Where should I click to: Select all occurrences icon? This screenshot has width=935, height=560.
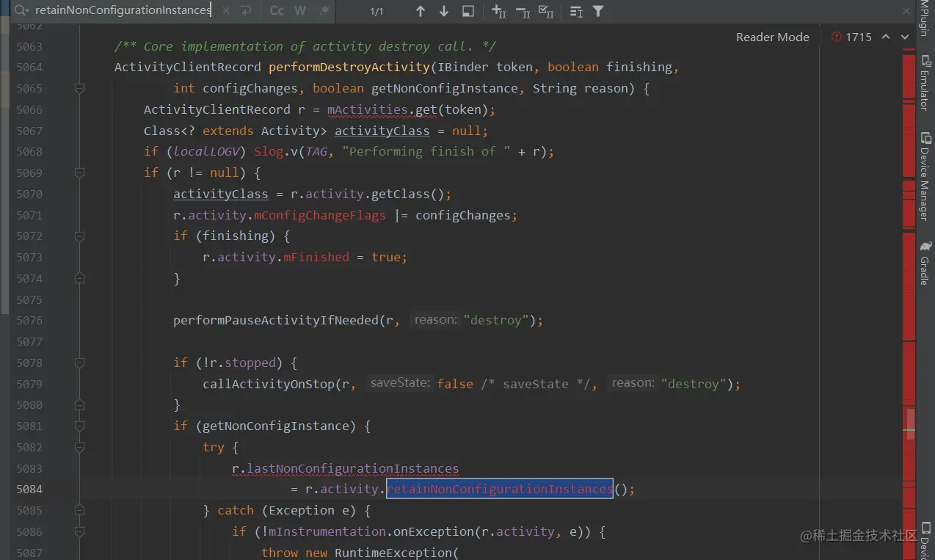point(546,11)
